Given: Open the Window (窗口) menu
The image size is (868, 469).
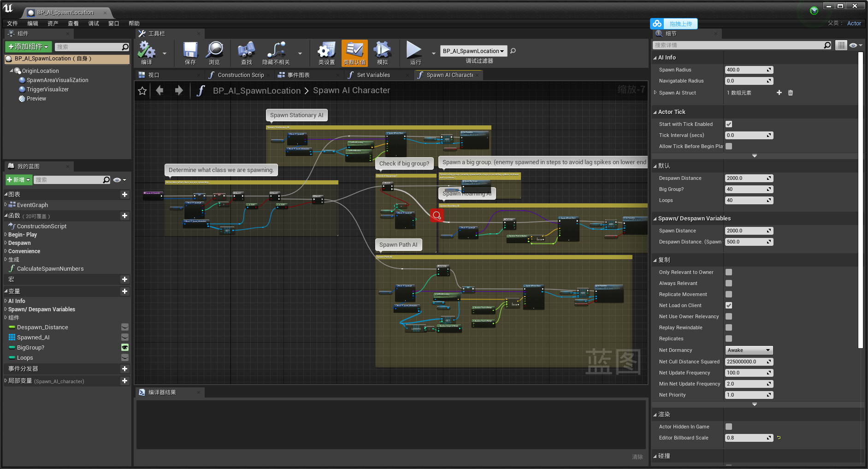Looking at the screenshot, I should coord(114,24).
